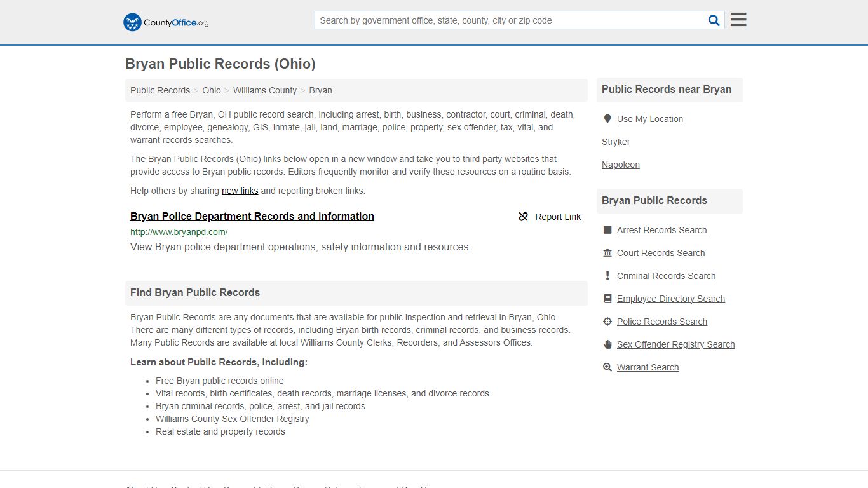
Task: Click 'Williams County Sex Offender Registry' bullet
Action: [x=233, y=419]
